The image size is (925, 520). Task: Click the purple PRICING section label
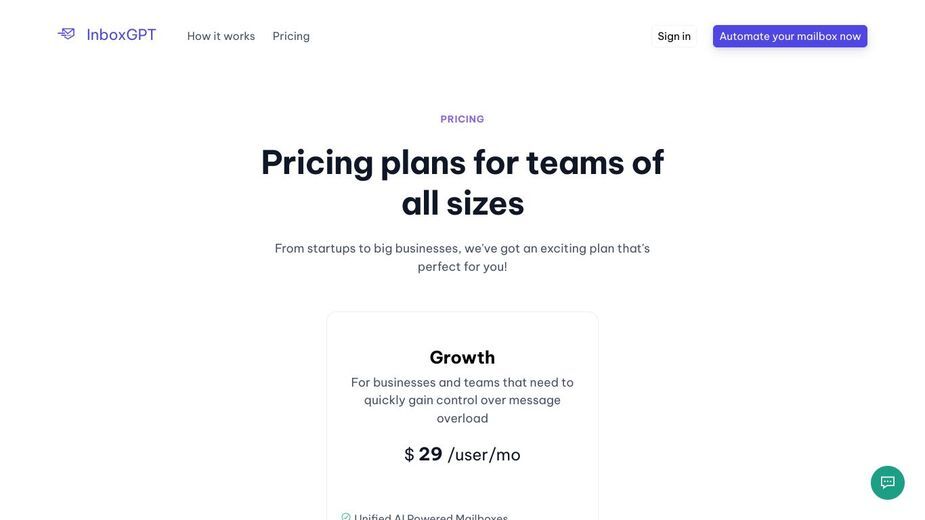coord(462,119)
